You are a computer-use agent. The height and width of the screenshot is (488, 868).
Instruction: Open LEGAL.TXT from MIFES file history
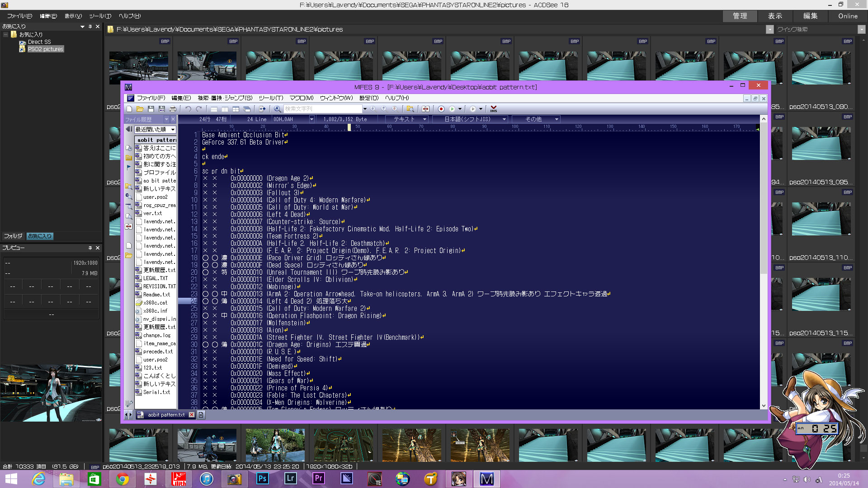[x=156, y=278]
